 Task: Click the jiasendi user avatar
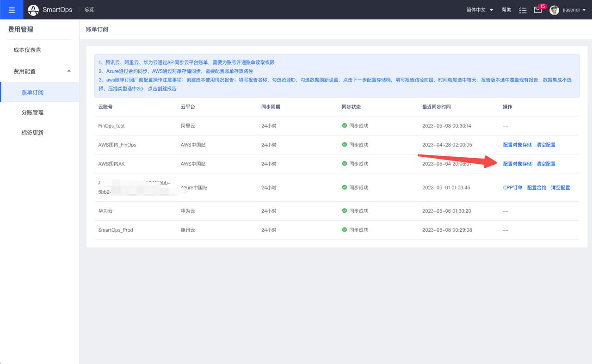coord(554,10)
